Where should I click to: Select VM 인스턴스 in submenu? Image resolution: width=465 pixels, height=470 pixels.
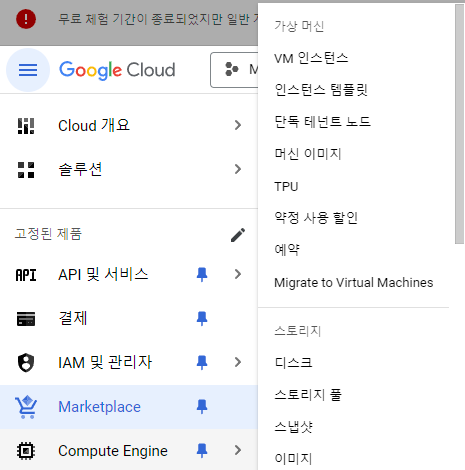click(311, 58)
